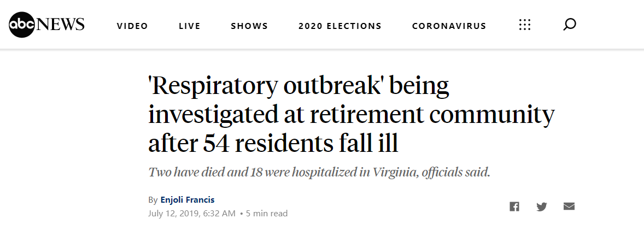Share the article on Facebook
The image size is (644, 230).
[514, 207]
